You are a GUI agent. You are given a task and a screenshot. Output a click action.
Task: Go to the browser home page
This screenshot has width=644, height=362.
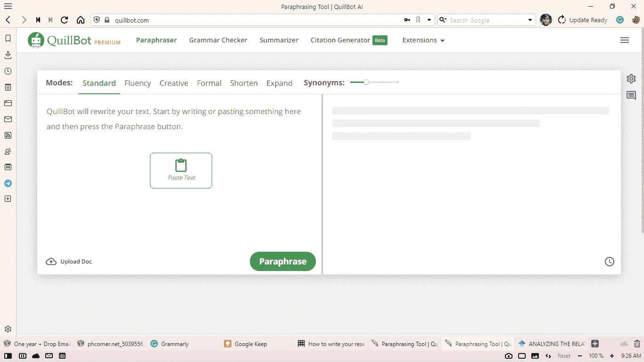[x=81, y=20]
